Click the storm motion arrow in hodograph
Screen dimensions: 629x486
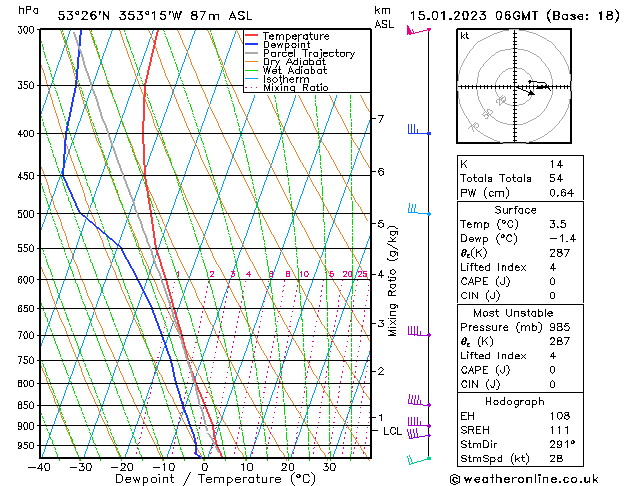tap(538, 86)
